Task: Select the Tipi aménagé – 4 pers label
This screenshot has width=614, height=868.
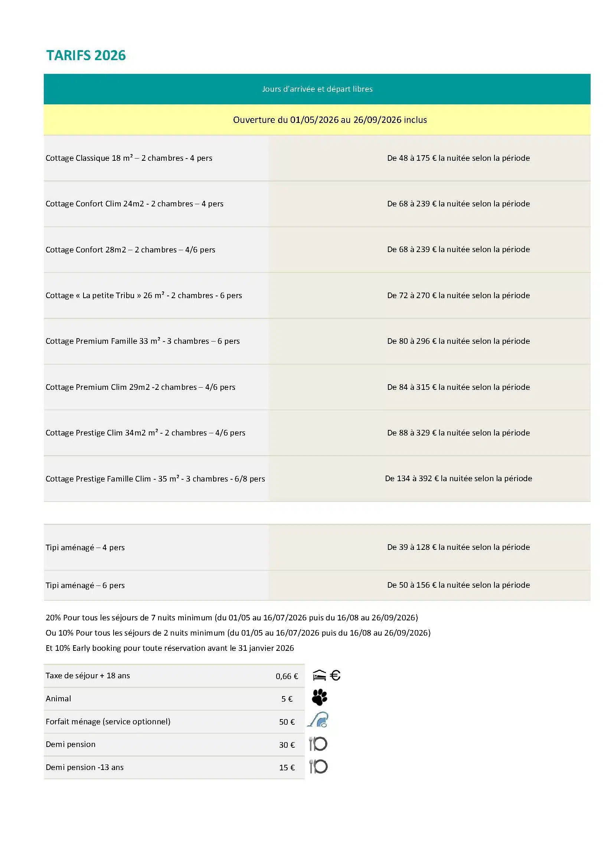Action: tap(85, 547)
